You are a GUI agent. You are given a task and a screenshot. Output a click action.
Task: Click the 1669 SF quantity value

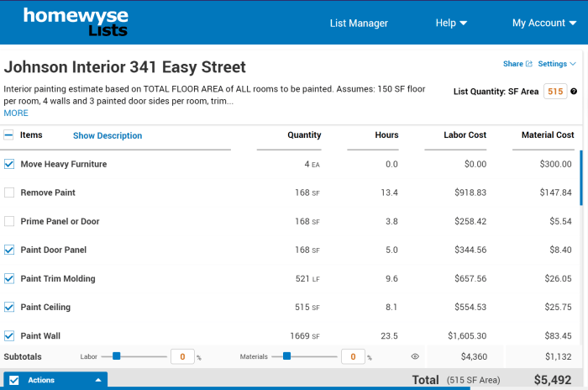point(305,336)
